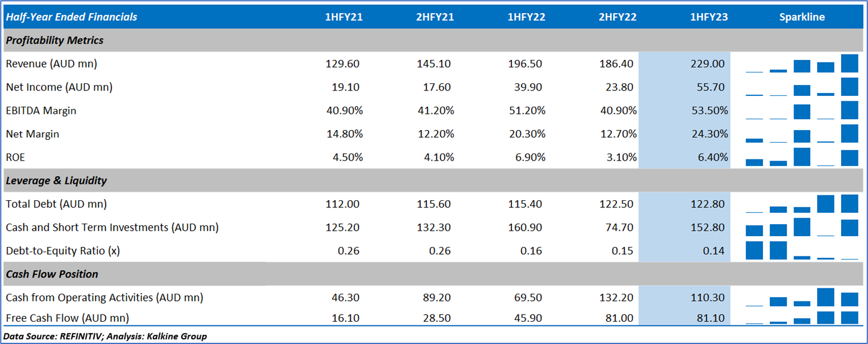Click the Revenue sparkline chart

[801, 64]
